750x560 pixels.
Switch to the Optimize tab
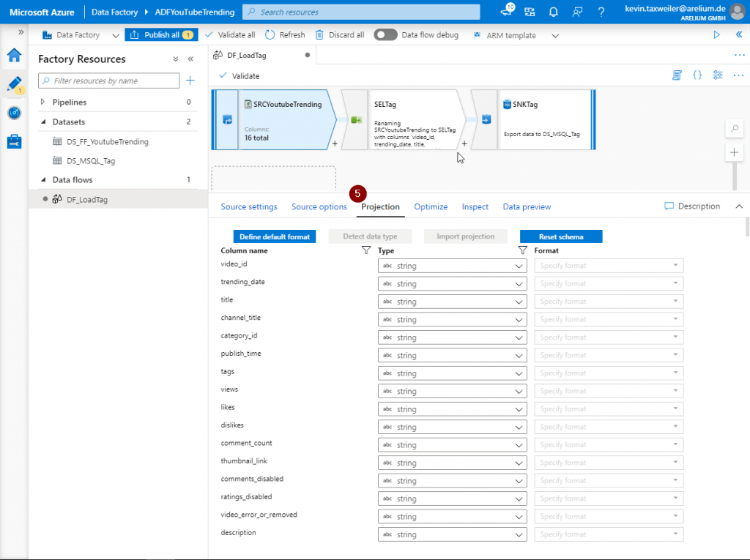point(430,206)
